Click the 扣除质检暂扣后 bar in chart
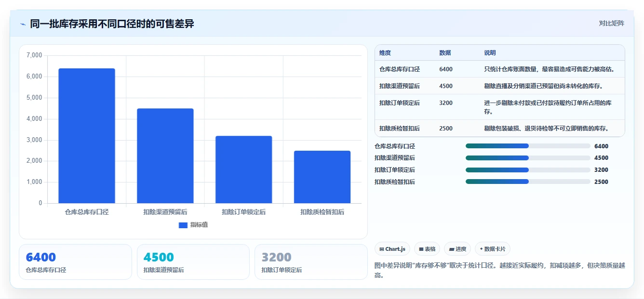The height and width of the screenshot is (299, 644). pyautogui.click(x=322, y=177)
